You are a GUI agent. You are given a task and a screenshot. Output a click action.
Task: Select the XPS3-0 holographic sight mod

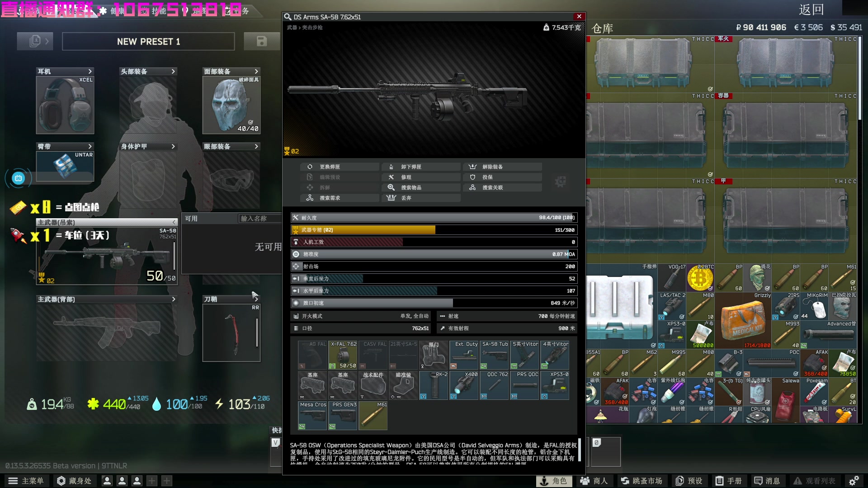point(555,385)
